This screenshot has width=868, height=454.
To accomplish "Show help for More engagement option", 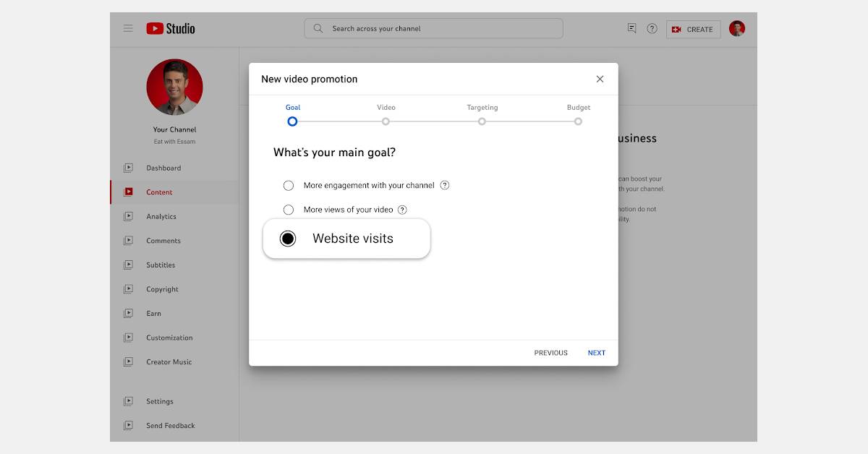I will (445, 185).
